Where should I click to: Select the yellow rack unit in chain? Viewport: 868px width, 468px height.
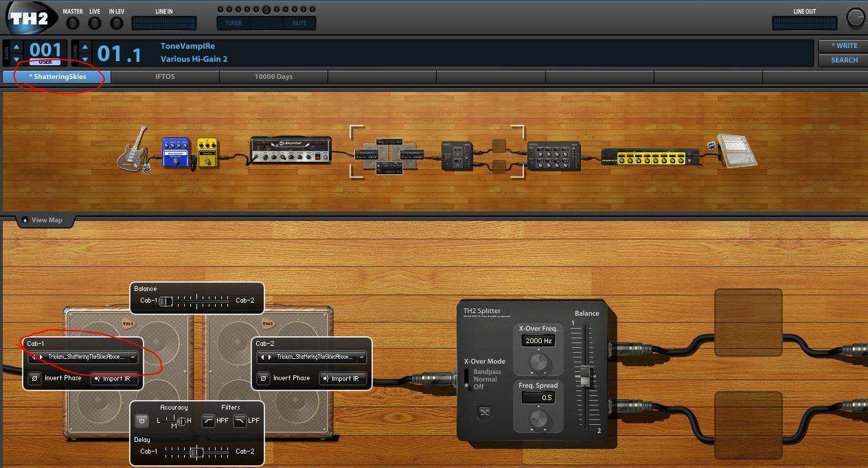pos(651,156)
